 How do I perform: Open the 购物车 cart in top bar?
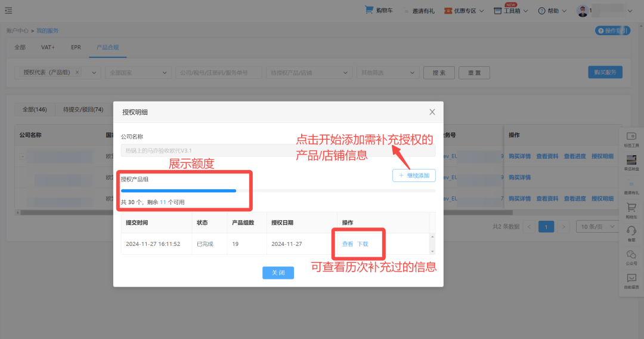coord(379,10)
